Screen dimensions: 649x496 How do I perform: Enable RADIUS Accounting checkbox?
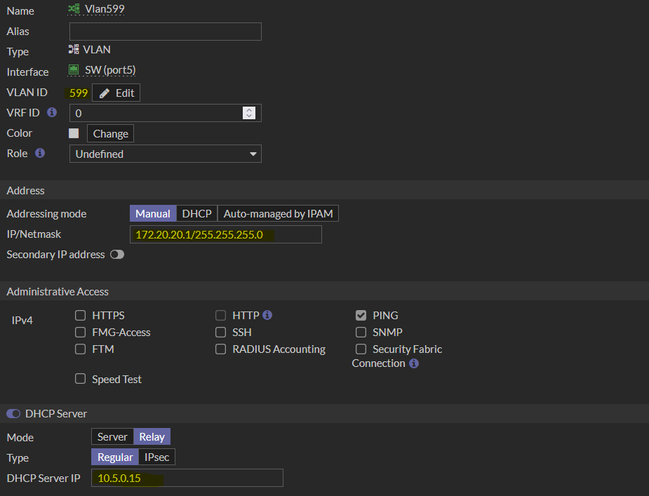point(221,349)
